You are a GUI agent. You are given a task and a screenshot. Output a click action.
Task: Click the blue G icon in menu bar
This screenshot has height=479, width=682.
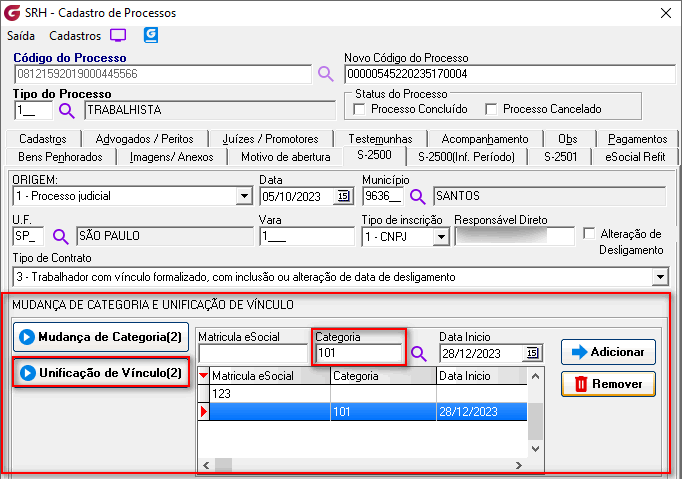(151, 35)
